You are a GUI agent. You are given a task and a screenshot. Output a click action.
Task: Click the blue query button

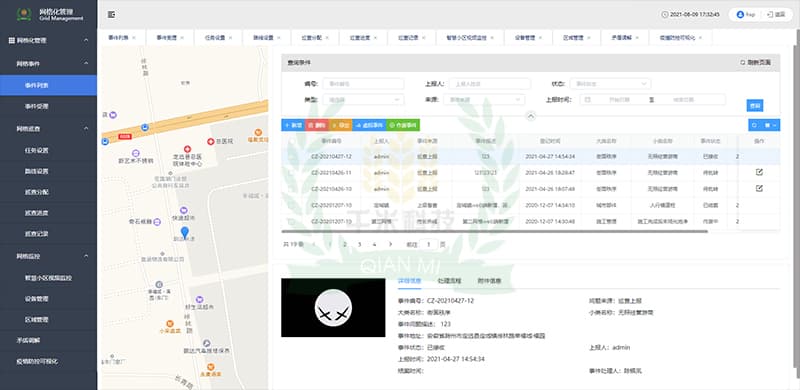755,105
